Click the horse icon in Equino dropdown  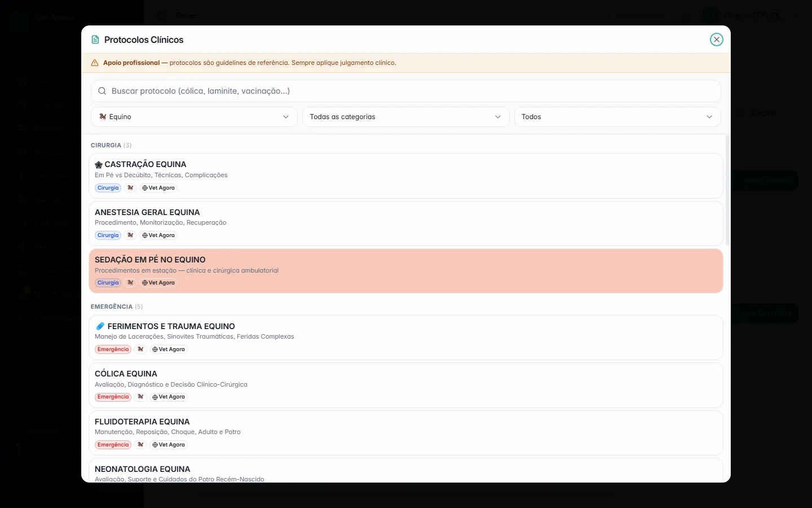click(103, 117)
